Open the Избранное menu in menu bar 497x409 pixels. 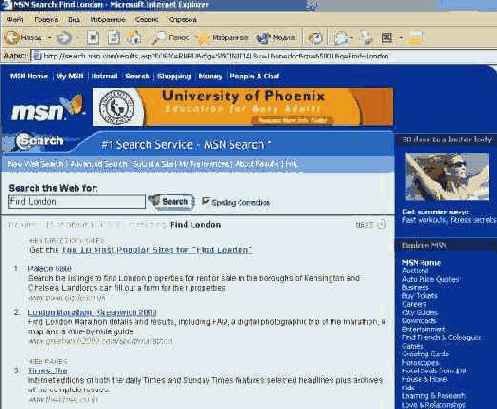108,20
